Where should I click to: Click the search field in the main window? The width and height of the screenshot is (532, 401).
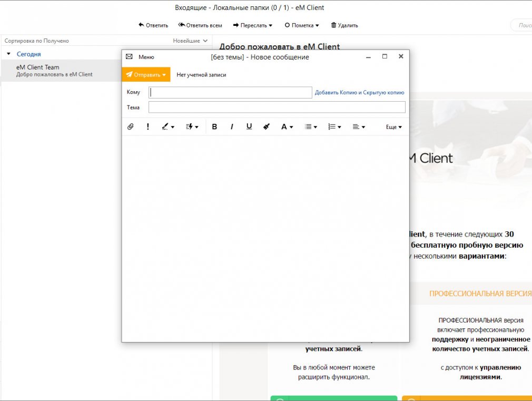click(x=522, y=25)
